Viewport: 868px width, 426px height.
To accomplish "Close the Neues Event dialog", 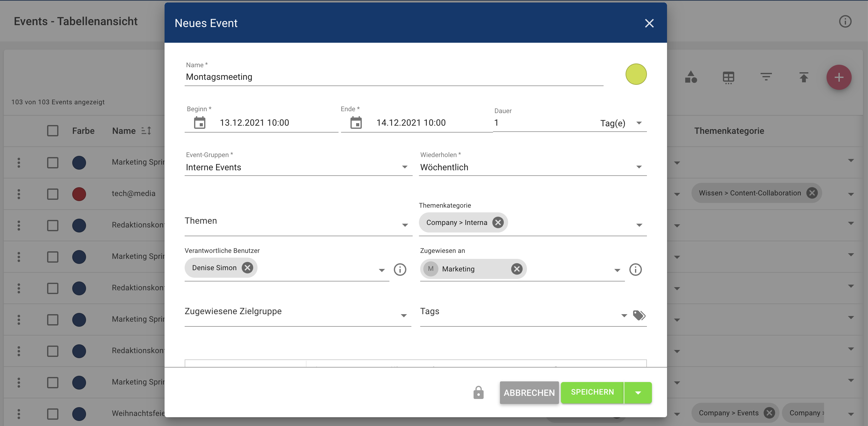I will [649, 23].
